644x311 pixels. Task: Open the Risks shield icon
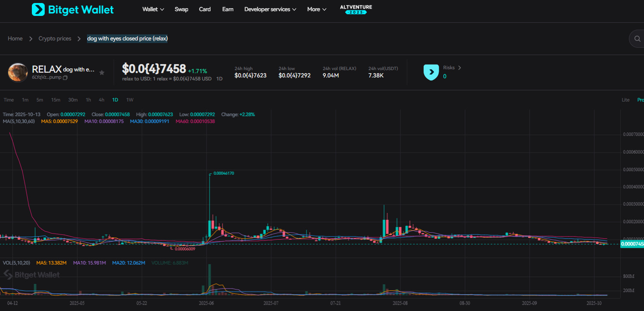pyautogui.click(x=431, y=72)
